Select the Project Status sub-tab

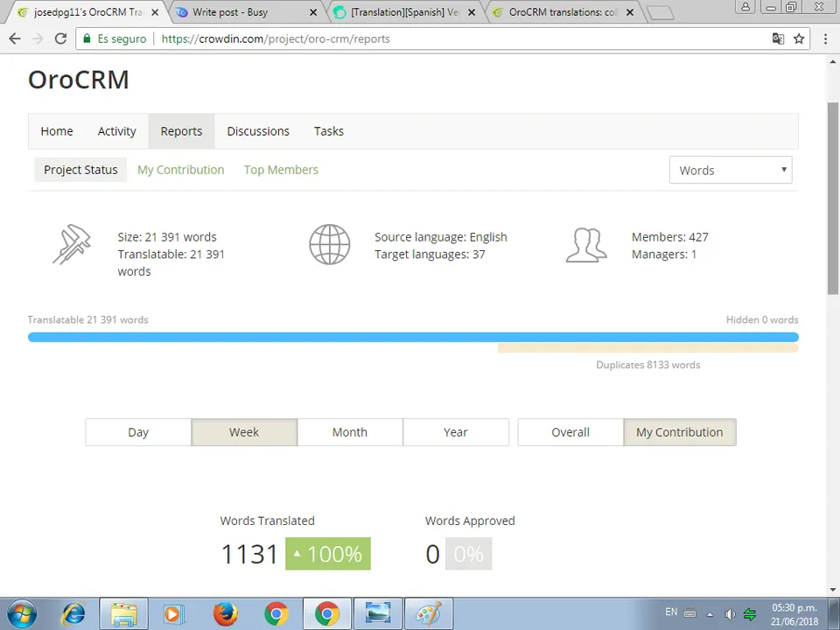(80, 170)
